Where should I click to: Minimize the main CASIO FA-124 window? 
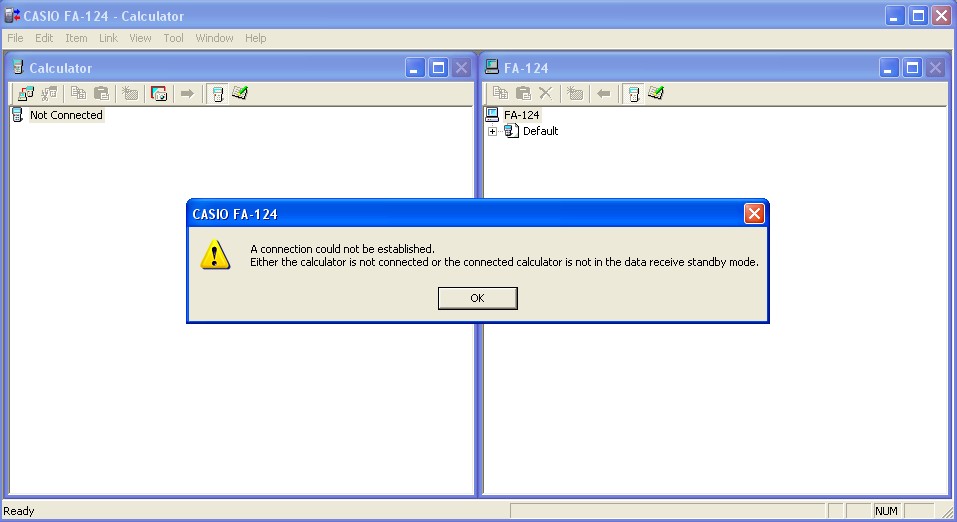coord(895,16)
